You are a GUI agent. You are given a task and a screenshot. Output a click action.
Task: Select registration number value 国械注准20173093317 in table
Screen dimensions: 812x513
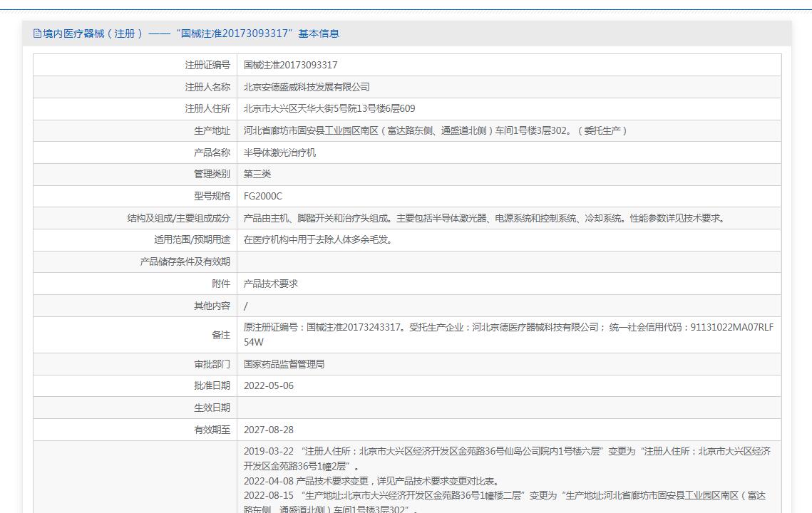pos(291,66)
